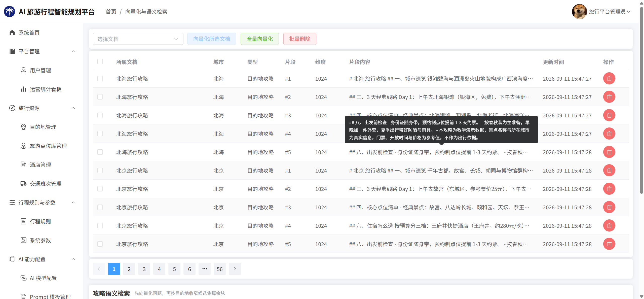This screenshot has width=644, height=299.
Task: Expand the pagination ellipsis for more pages
Action: click(204, 269)
